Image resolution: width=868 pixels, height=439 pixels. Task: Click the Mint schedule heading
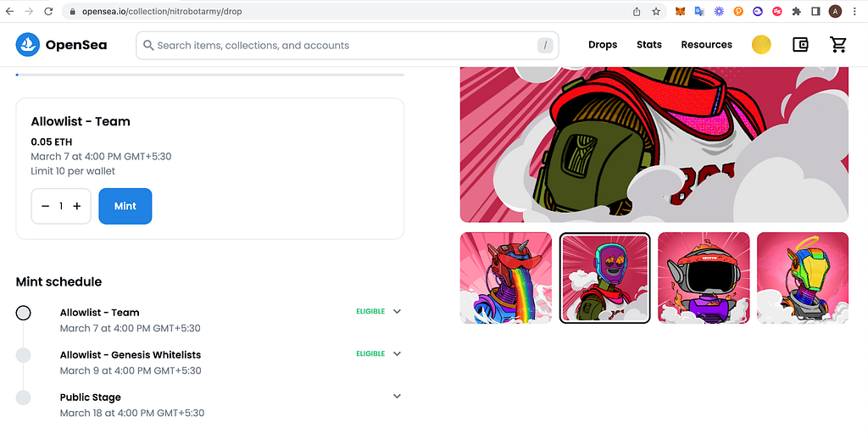coord(58,281)
